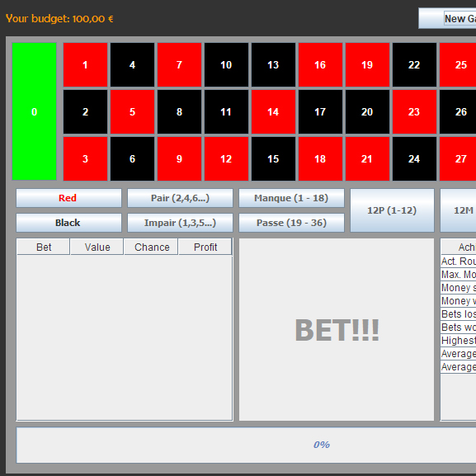Choose red number 14 cell

click(273, 111)
